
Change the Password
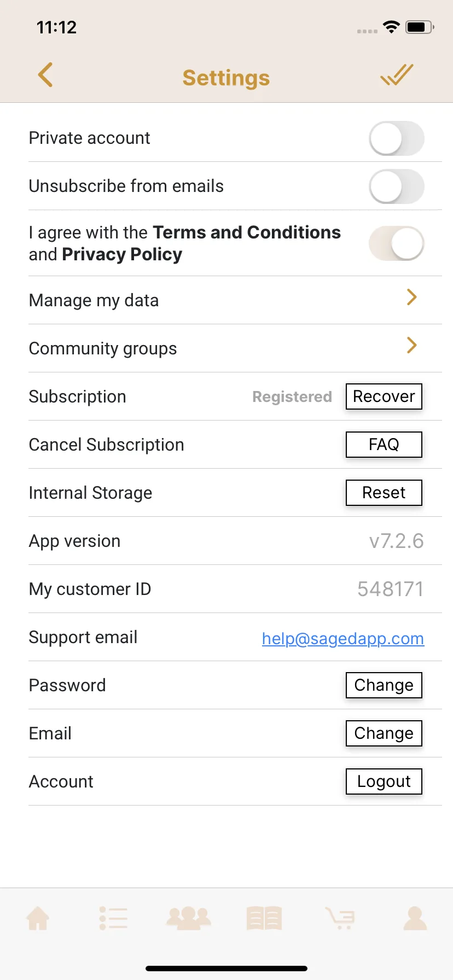(384, 685)
